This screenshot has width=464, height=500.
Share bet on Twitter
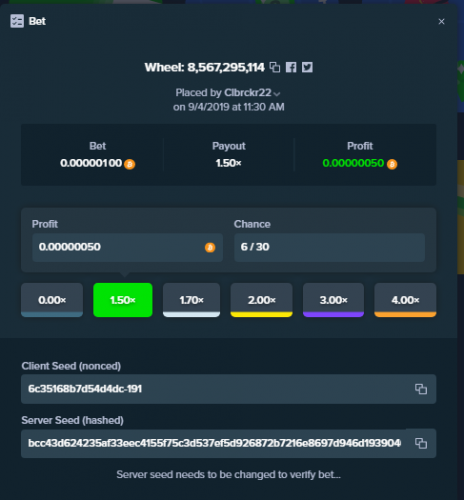point(307,67)
